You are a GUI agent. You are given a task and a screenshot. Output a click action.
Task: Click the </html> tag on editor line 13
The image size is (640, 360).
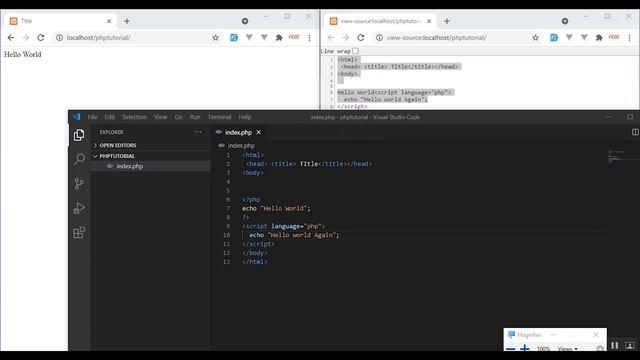click(255, 262)
